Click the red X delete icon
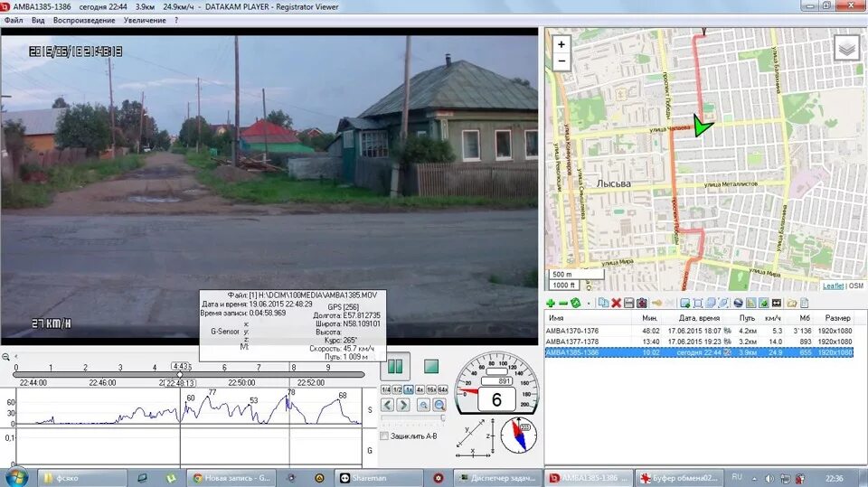Image resolution: width=868 pixels, height=487 pixels. 616,304
